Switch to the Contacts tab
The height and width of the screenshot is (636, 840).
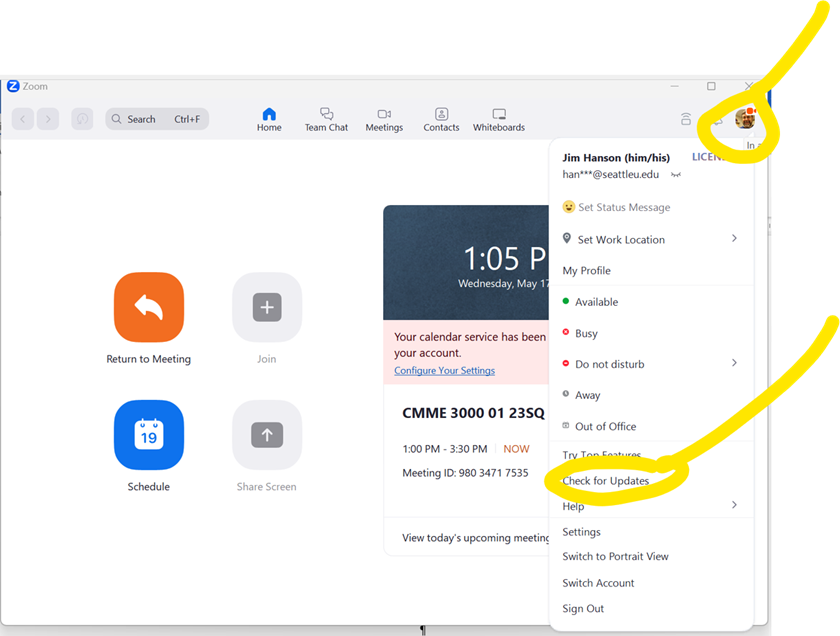(441, 119)
